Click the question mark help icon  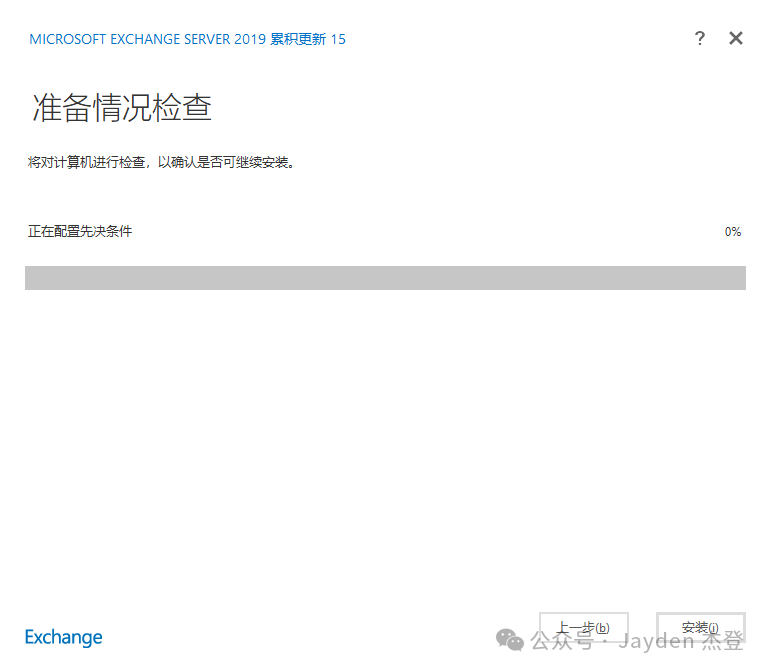click(700, 39)
